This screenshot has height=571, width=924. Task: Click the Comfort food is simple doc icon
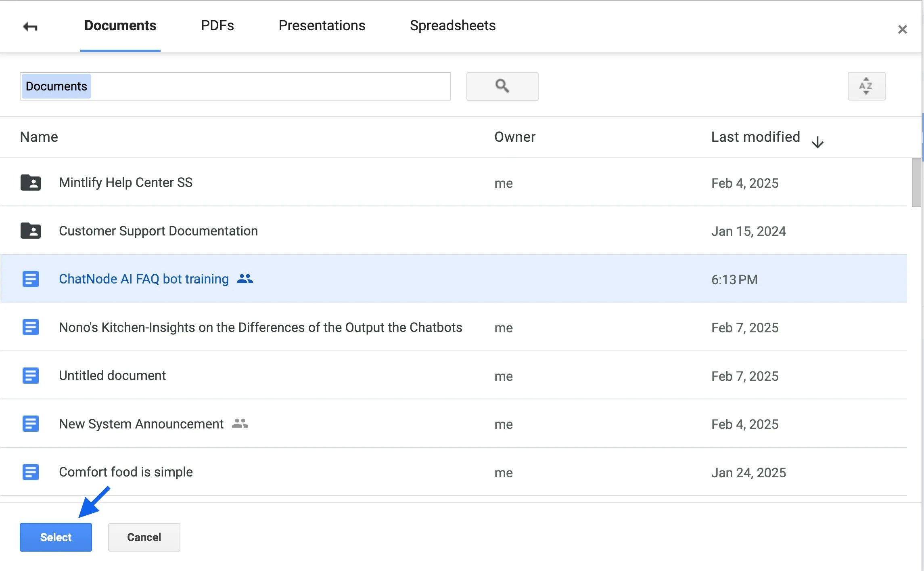pyautogui.click(x=31, y=472)
